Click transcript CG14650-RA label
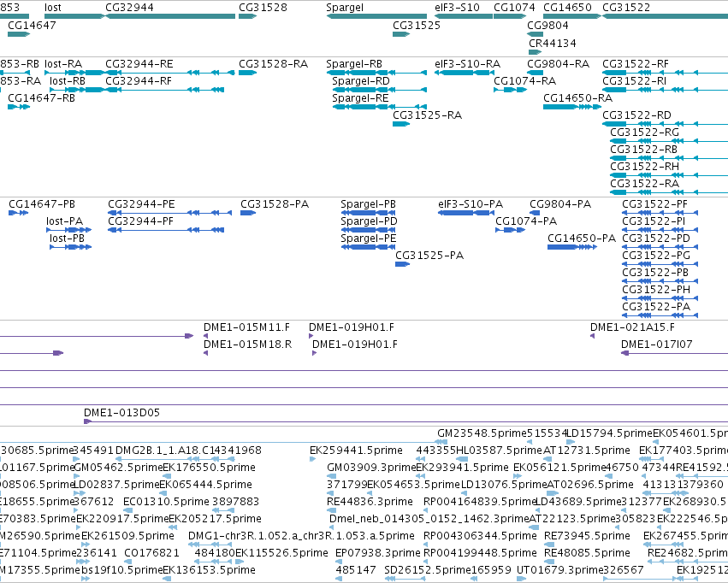The image size is (728, 583). [x=578, y=97]
